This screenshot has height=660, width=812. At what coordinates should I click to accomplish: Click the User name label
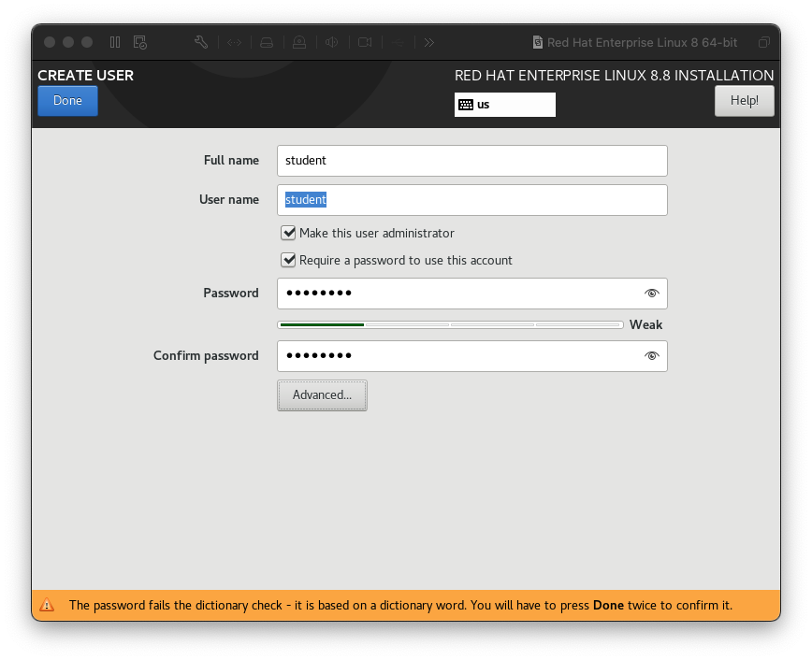[229, 199]
